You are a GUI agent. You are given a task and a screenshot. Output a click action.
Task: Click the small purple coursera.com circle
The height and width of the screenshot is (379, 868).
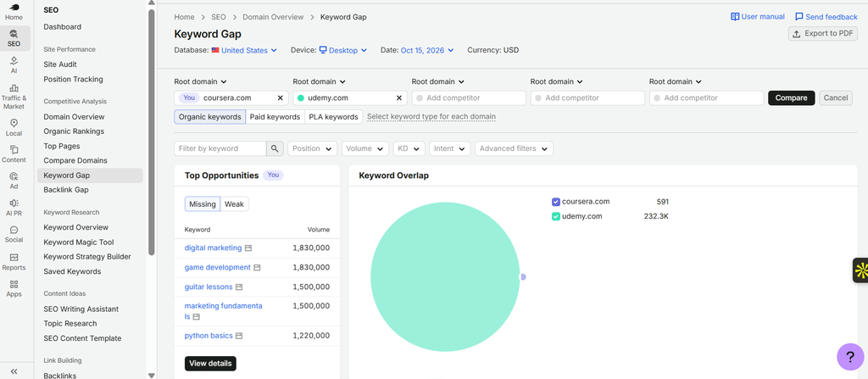[522, 276]
